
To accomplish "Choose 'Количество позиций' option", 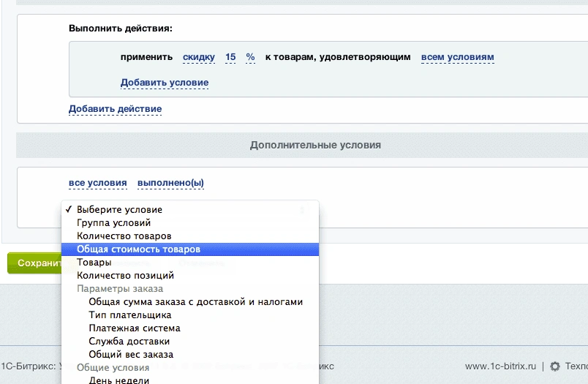I will [190, 276].
